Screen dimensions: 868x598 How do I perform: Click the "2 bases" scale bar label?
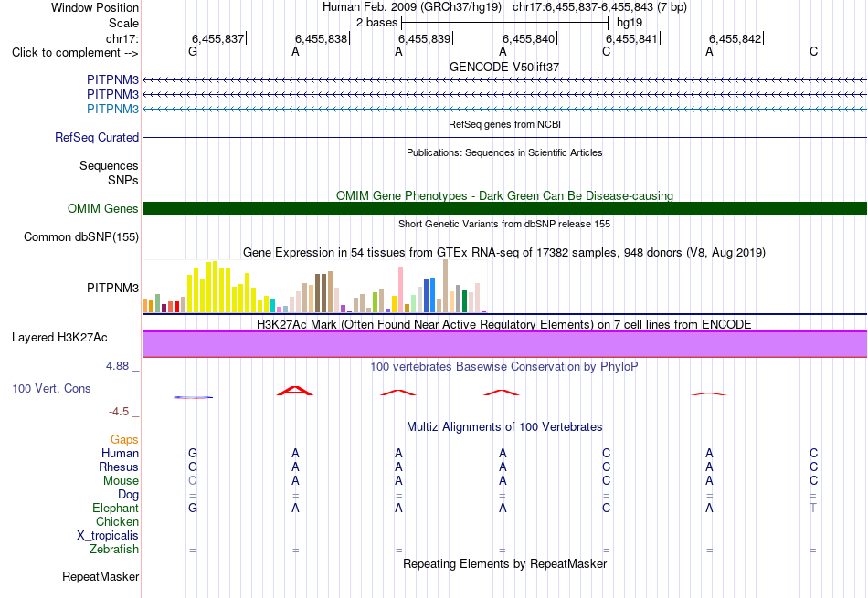coord(376,23)
